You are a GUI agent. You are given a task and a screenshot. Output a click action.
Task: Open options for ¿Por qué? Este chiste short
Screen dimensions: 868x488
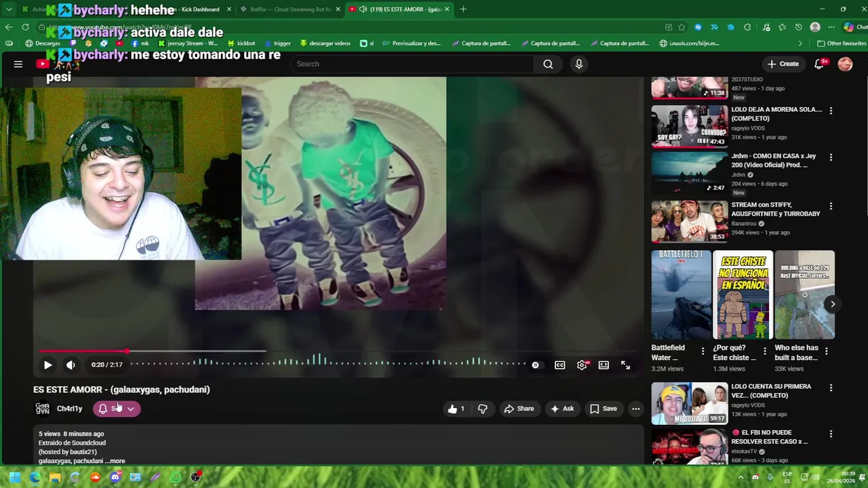click(x=764, y=351)
